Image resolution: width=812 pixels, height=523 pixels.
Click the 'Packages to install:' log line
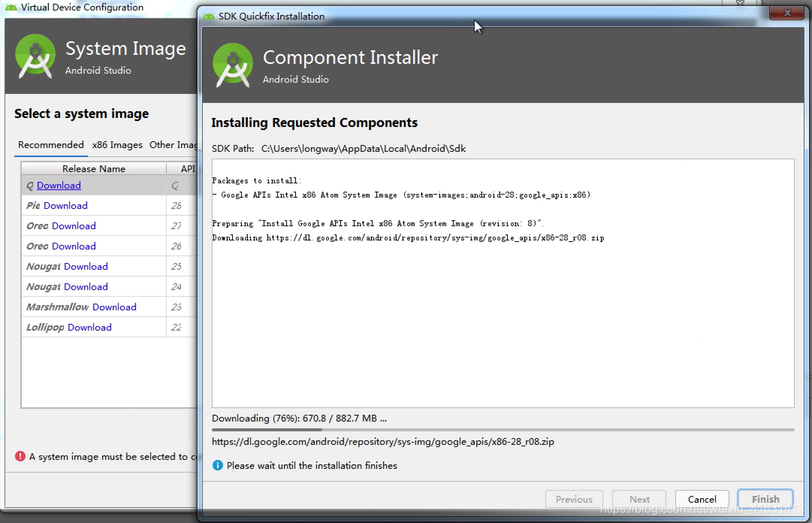(256, 180)
